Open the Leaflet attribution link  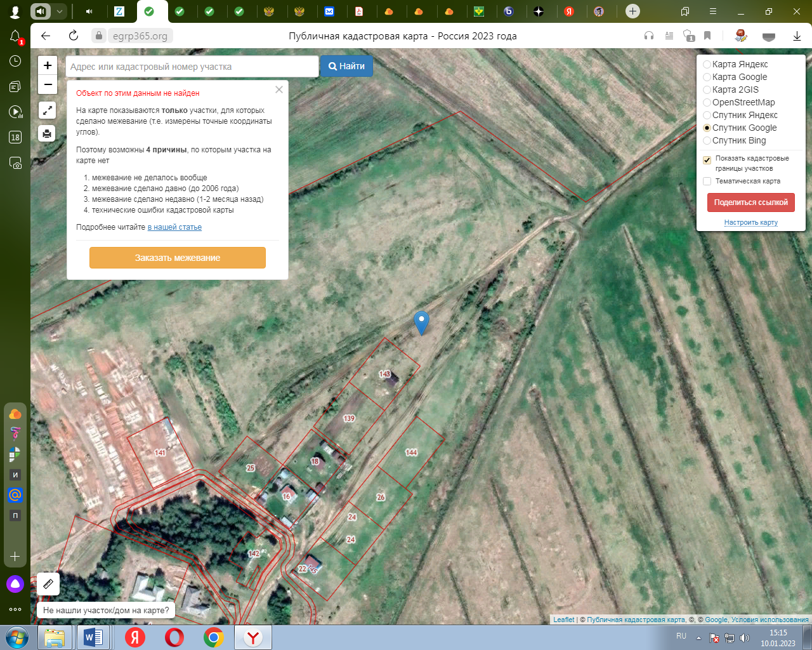click(x=563, y=620)
